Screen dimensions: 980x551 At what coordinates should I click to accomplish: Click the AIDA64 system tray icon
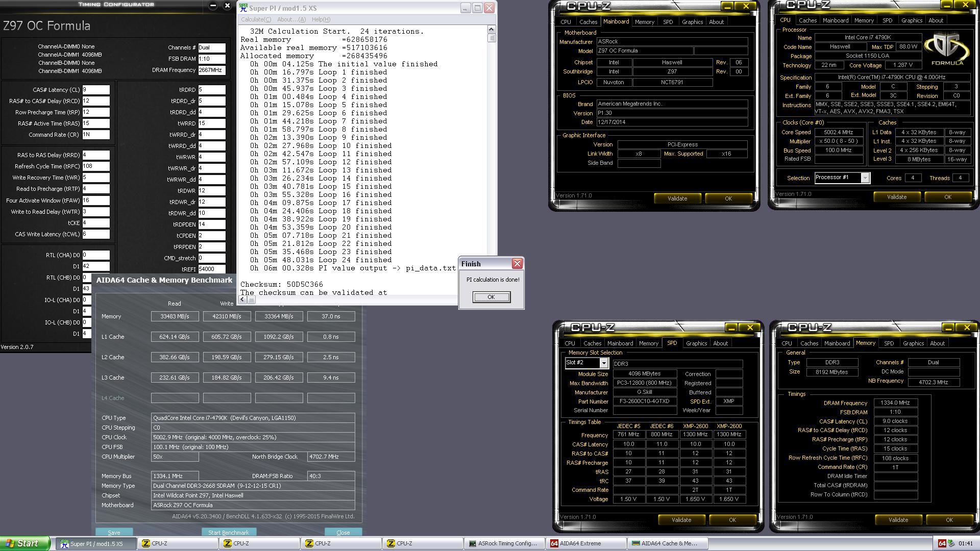pyautogui.click(x=942, y=543)
